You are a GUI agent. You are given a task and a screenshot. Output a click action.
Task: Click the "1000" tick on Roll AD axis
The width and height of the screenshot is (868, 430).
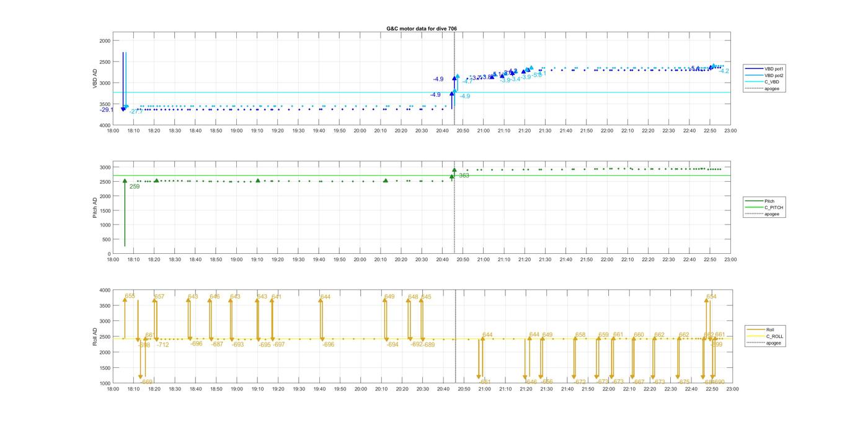tap(105, 383)
